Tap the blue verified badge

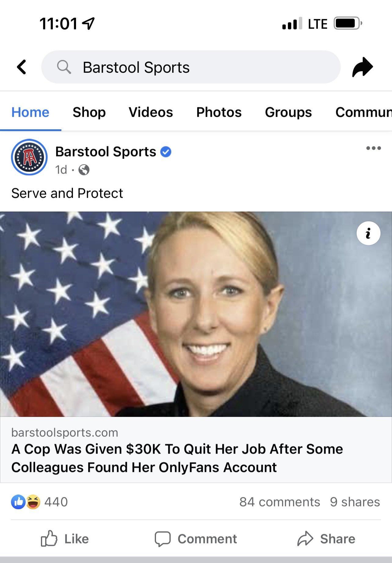tap(166, 152)
